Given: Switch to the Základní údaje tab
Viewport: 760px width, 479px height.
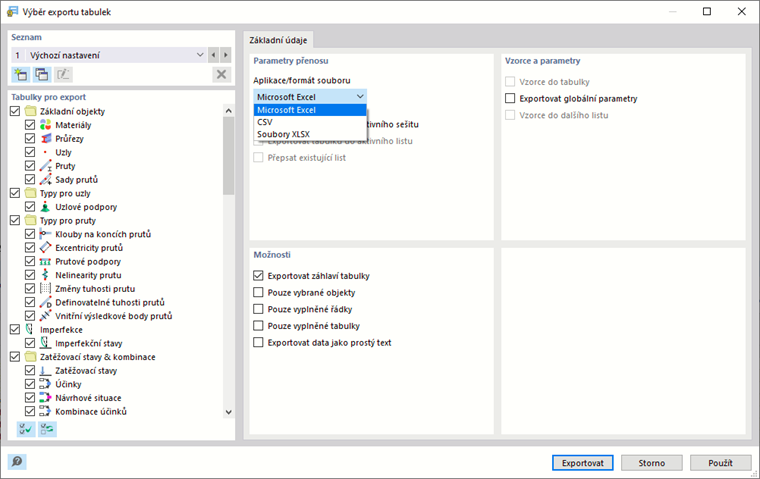Looking at the screenshot, I should [279, 39].
